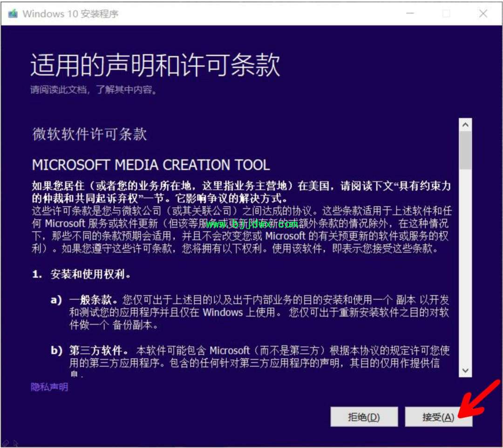503x448 pixels.
Task: Click the paragraph starting 这些许可条款是您与微软公司
Action: tap(242, 230)
